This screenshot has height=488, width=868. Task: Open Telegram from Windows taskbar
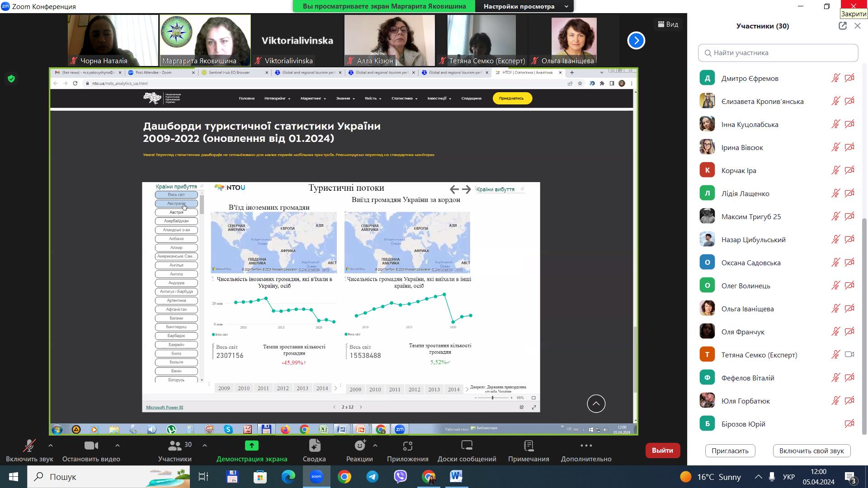point(373,477)
